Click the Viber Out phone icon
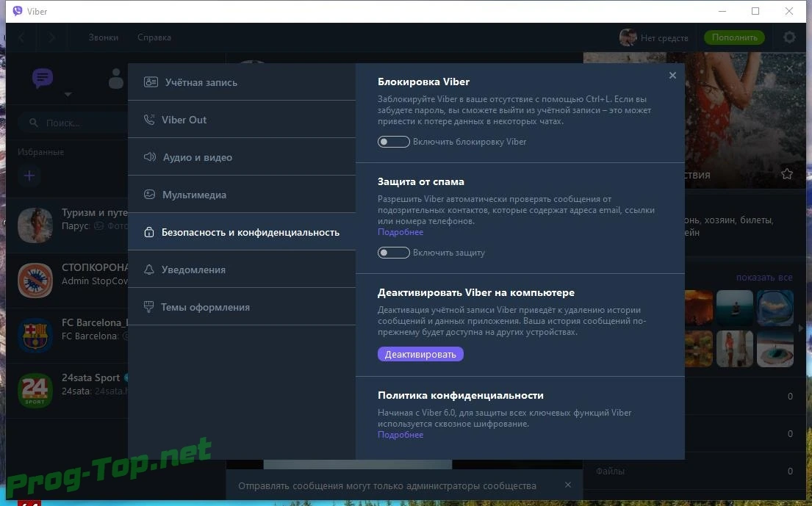 click(149, 120)
